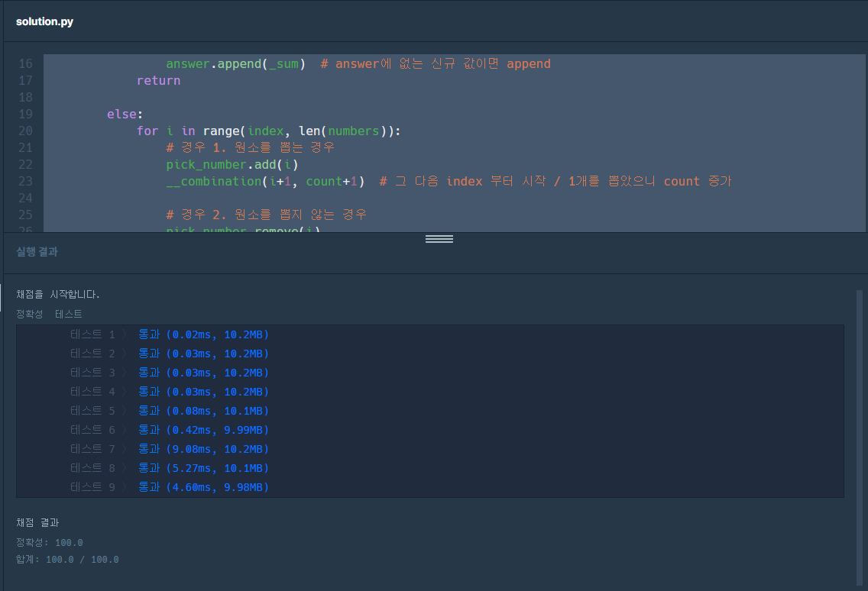Image resolution: width=868 pixels, height=591 pixels.
Task: Click the panel splitter handle between editor and results
Action: [439, 239]
